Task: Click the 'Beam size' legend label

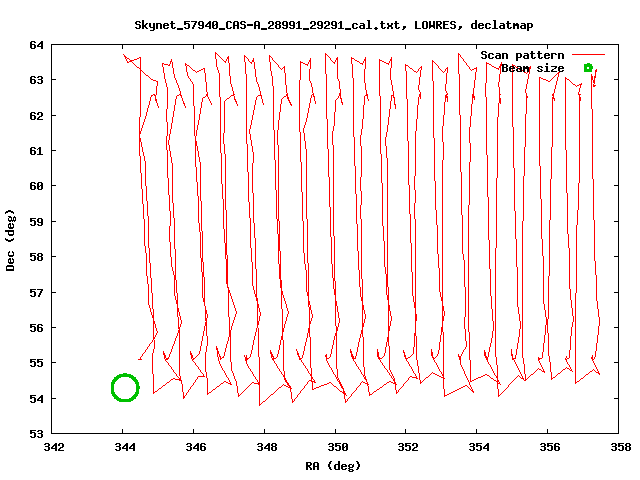Action: point(532,68)
